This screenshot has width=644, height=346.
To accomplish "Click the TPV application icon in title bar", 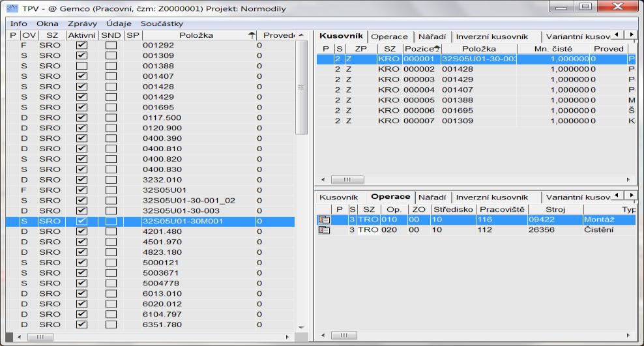I will [x=12, y=8].
